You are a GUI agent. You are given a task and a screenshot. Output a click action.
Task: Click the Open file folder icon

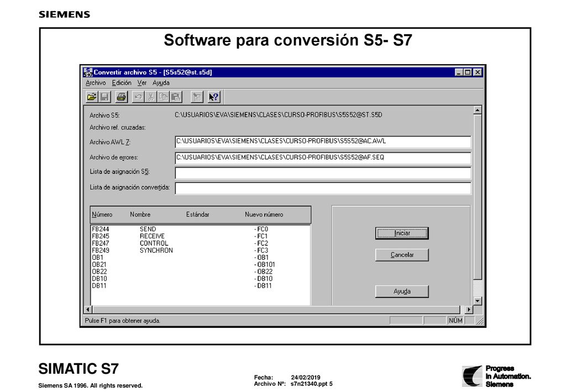point(92,97)
